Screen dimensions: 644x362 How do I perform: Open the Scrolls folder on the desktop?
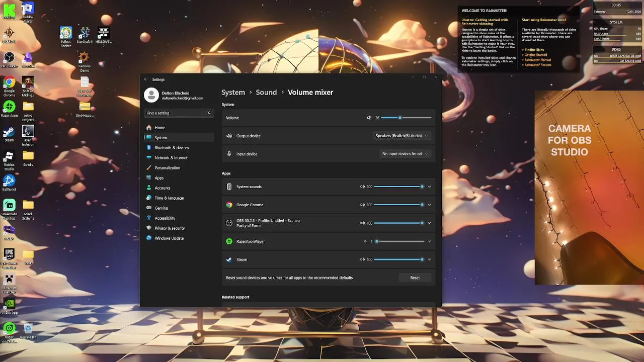point(28,158)
